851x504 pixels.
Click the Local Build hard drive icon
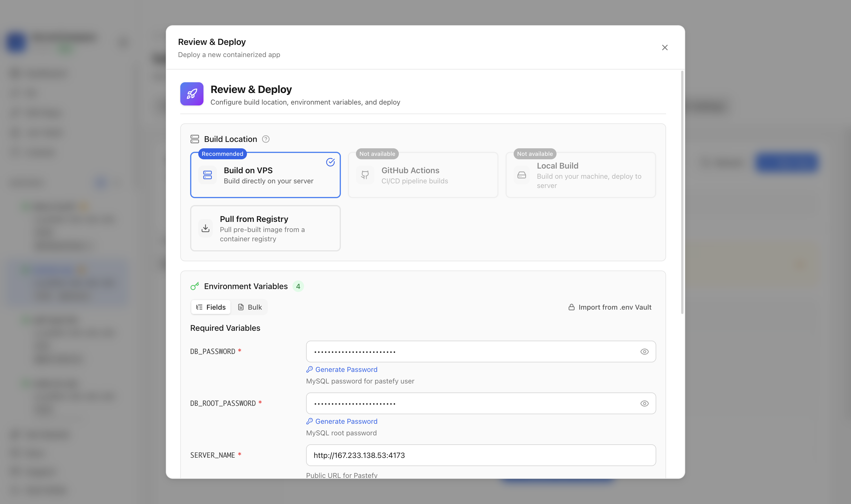(521, 175)
